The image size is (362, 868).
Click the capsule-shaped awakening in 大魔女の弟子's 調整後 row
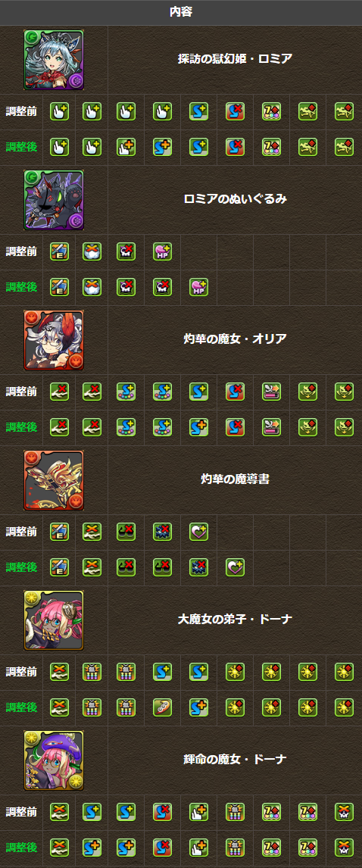click(162, 707)
